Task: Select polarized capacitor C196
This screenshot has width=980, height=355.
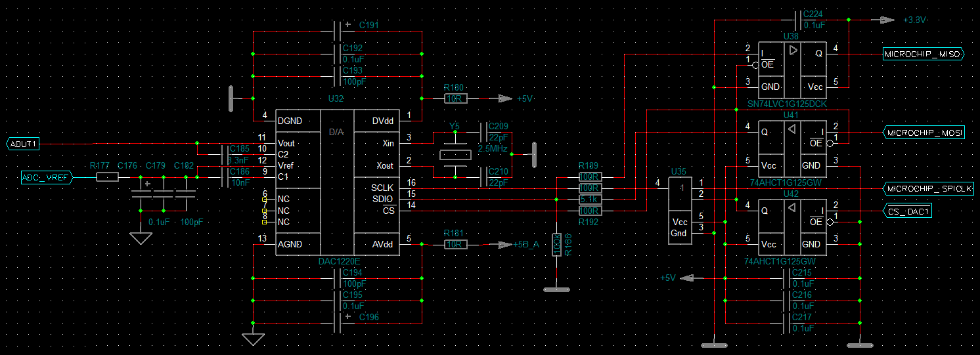Action: [x=338, y=323]
